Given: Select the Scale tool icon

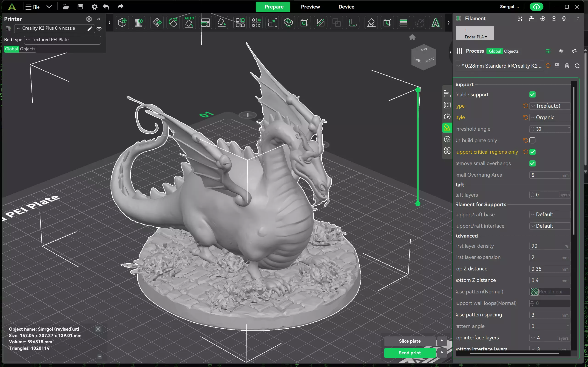Looking at the screenshot, I should (272, 23).
